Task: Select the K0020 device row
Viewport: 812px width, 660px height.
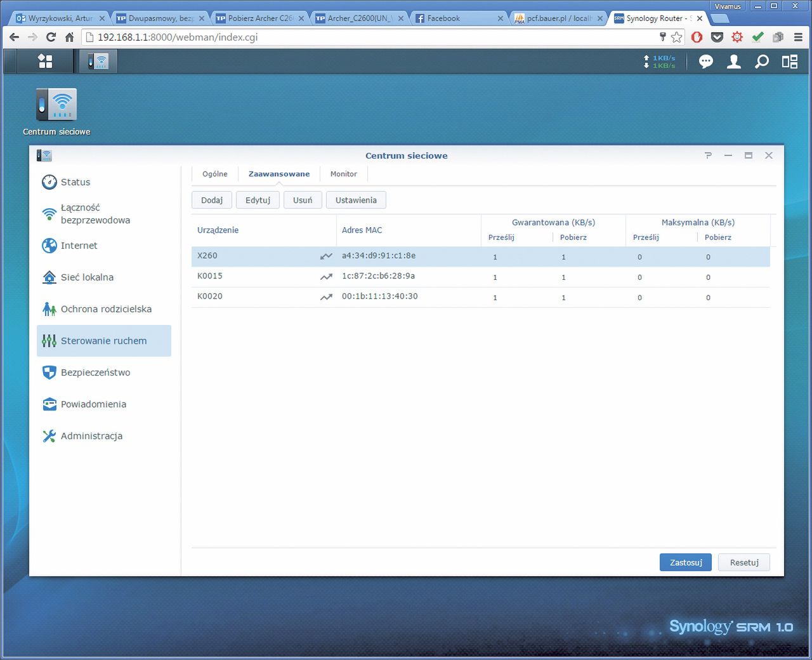Action: point(481,297)
